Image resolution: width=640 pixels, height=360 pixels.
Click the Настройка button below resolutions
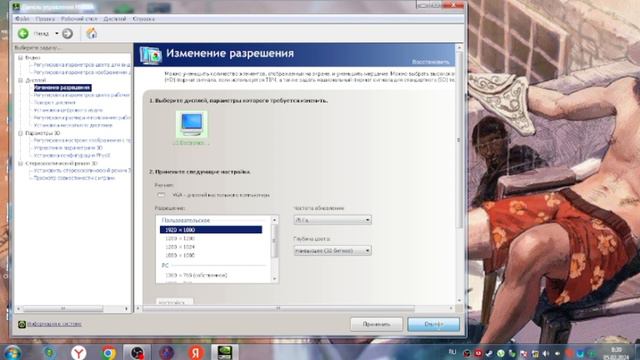click(174, 302)
